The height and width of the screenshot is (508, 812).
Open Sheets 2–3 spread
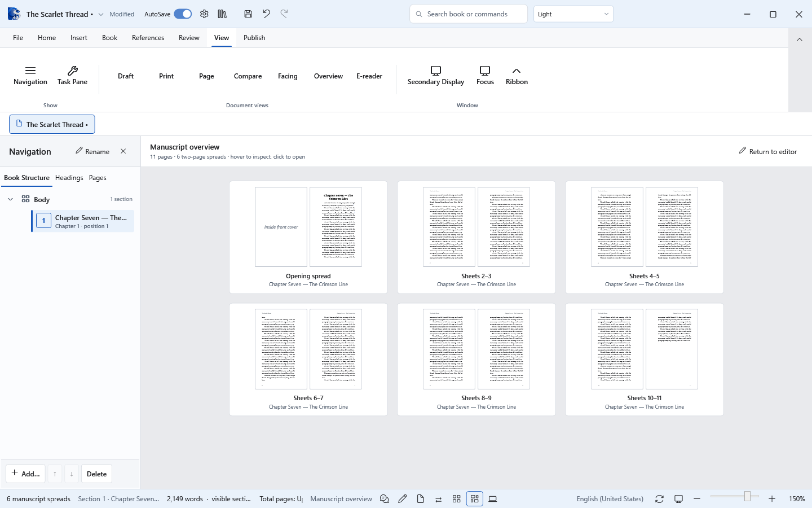[x=476, y=237]
